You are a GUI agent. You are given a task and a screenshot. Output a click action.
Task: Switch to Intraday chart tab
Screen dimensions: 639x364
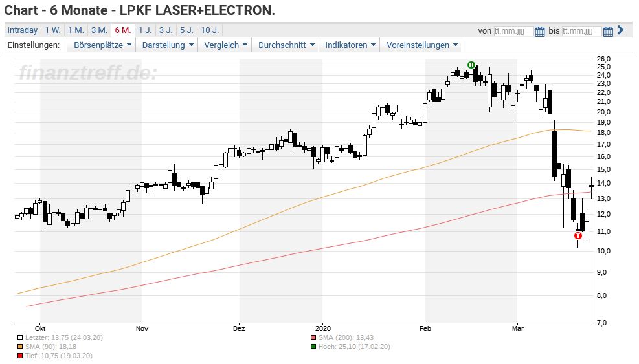tap(23, 30)
